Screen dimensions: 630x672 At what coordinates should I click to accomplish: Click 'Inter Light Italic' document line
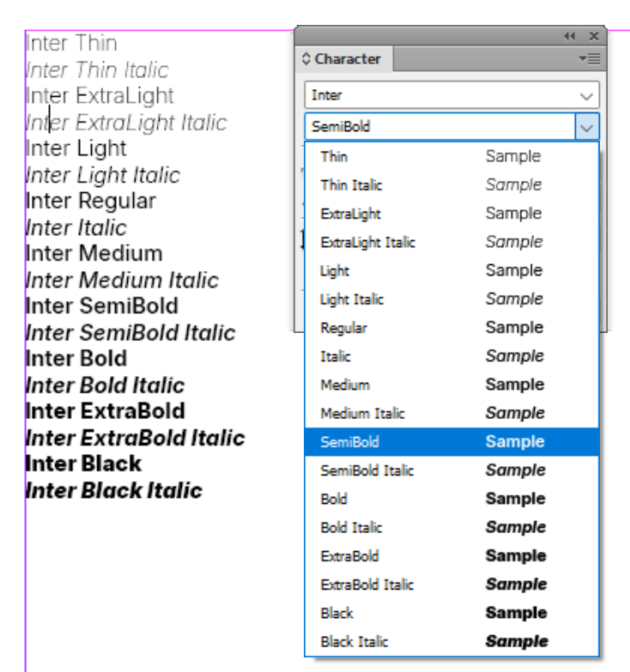point(103,175)
